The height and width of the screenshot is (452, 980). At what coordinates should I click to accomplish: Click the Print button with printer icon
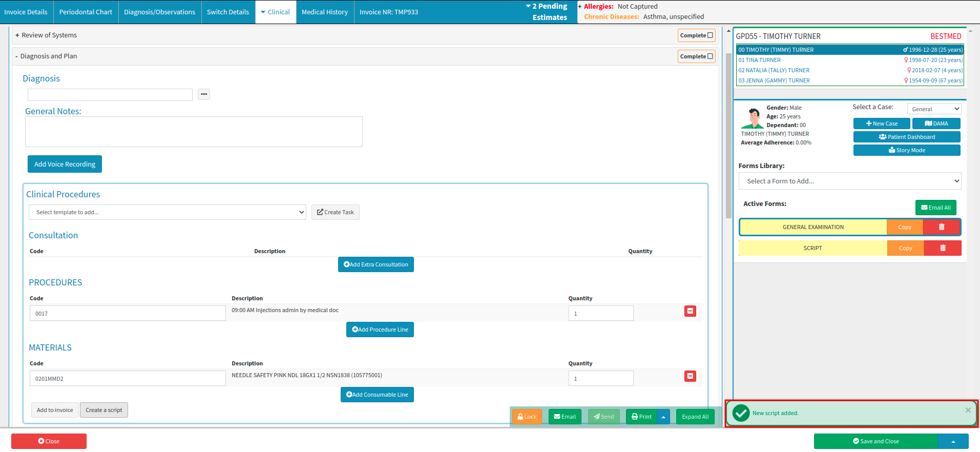641,417
